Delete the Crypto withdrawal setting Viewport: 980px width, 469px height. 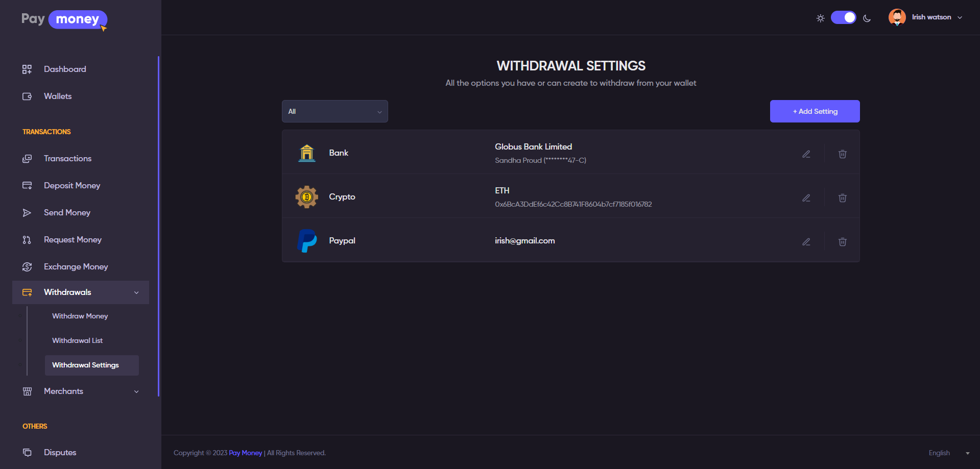(x=843, y=198)
